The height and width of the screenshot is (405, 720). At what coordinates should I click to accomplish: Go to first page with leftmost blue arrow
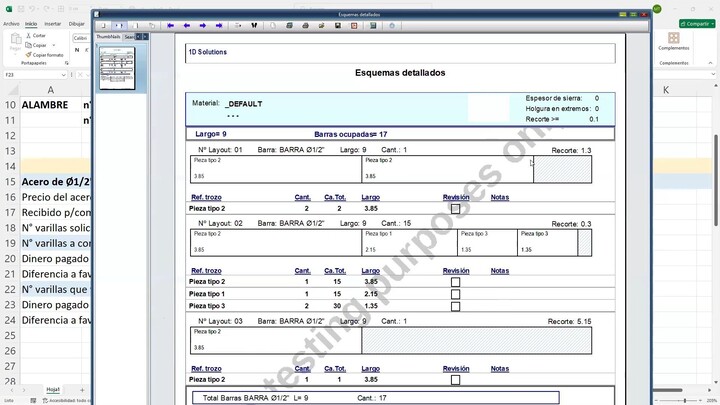(170, 26)
